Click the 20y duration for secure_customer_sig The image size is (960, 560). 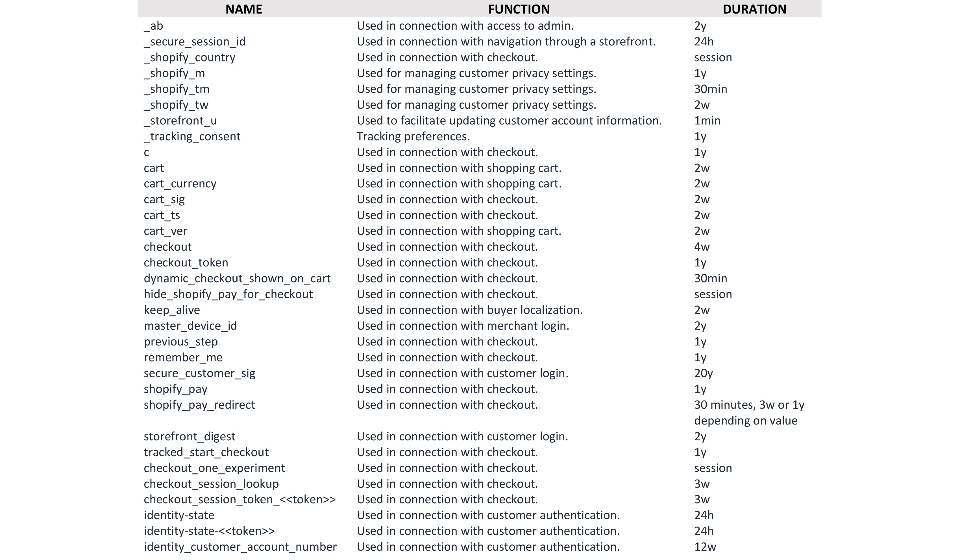click(x=703, y=373)
